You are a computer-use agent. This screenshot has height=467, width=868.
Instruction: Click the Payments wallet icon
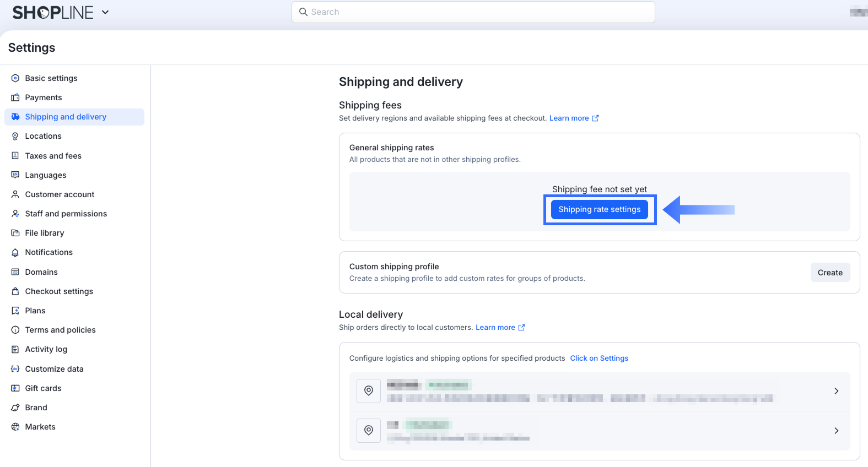pyautogui.click(x=15, y=97)
